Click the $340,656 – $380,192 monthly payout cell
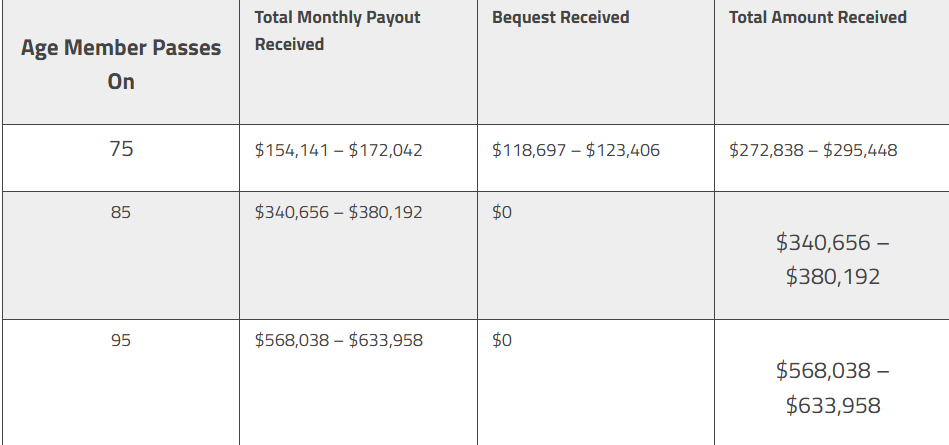The width and height of the screenshot is (949, 445). (338, 213)
